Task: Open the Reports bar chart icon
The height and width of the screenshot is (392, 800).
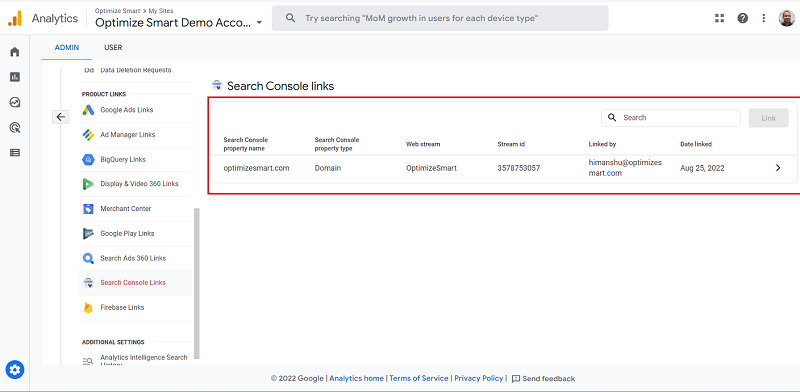Action: click(x=15, y=77)
